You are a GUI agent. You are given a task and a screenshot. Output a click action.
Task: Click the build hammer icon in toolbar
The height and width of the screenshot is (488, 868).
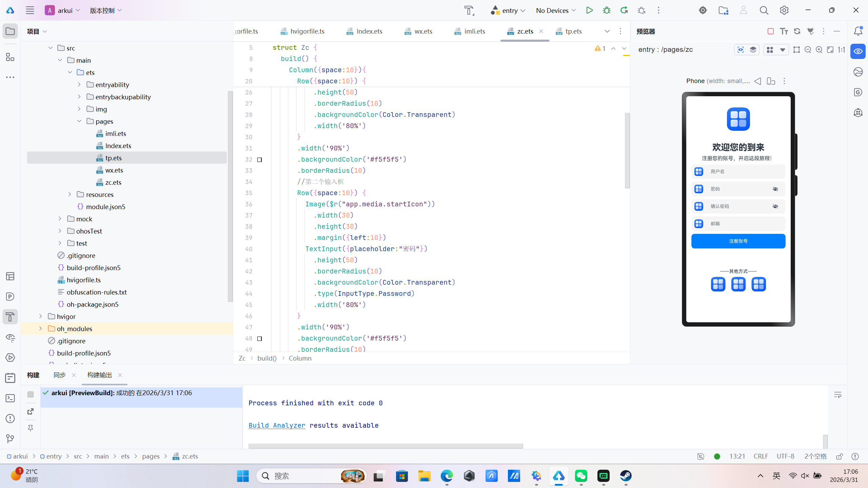pos(469,10)
